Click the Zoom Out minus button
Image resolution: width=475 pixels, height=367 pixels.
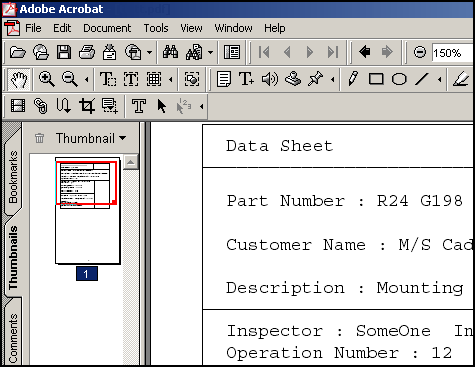pyautogui.click(x=420, y=52)
